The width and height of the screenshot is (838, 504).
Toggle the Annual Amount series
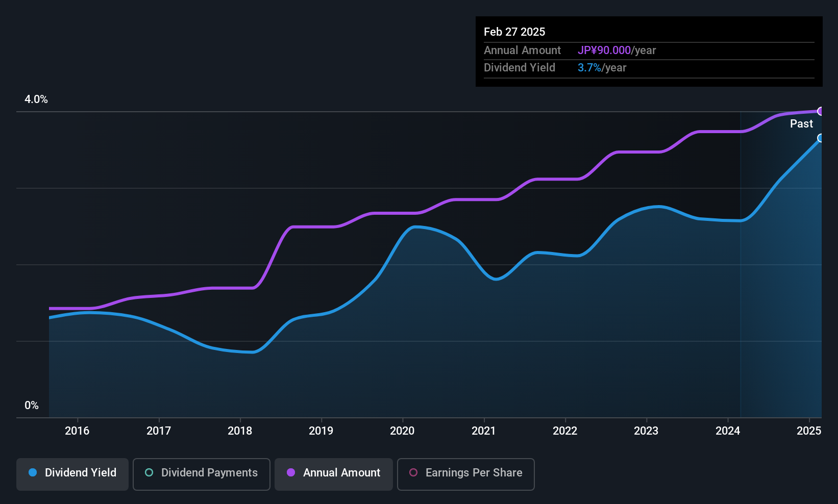click(334, 474)
